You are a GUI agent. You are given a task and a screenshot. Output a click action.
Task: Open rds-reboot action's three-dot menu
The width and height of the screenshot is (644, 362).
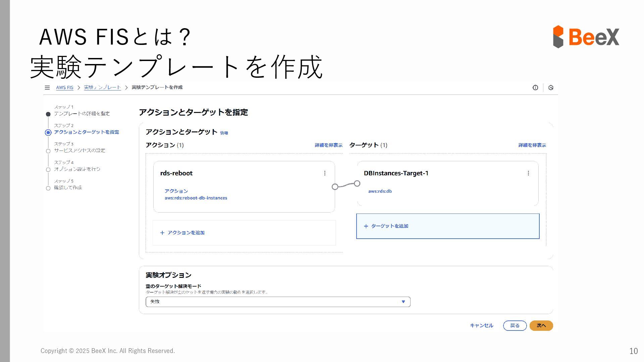coord(325,173)
